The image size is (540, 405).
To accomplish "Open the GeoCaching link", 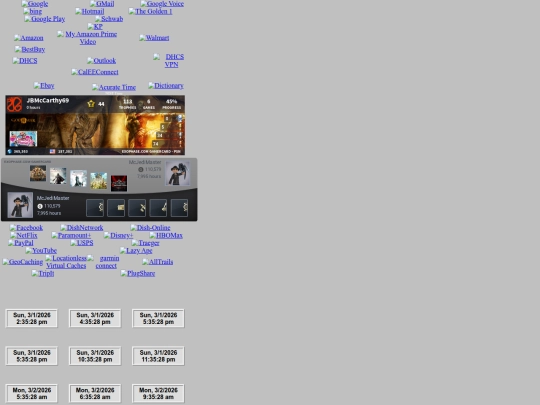I will point(23,262).
